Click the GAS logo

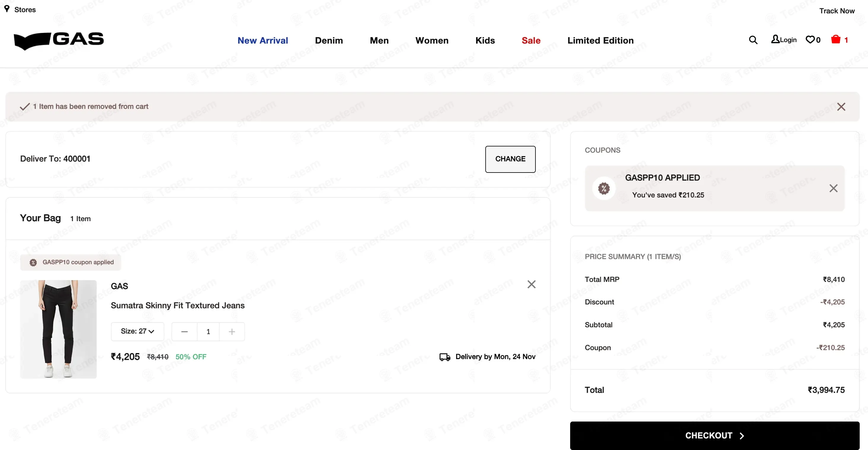59,41
